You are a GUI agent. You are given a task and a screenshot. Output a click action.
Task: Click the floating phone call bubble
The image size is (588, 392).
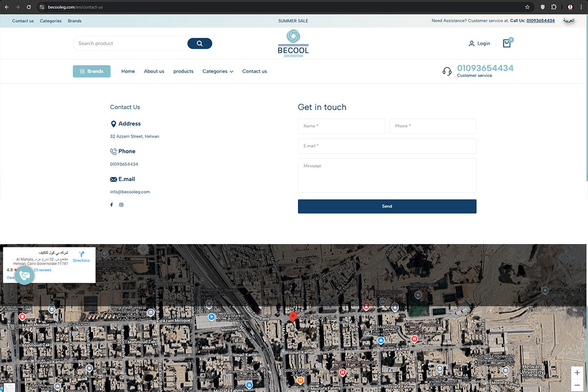point(25,275)
